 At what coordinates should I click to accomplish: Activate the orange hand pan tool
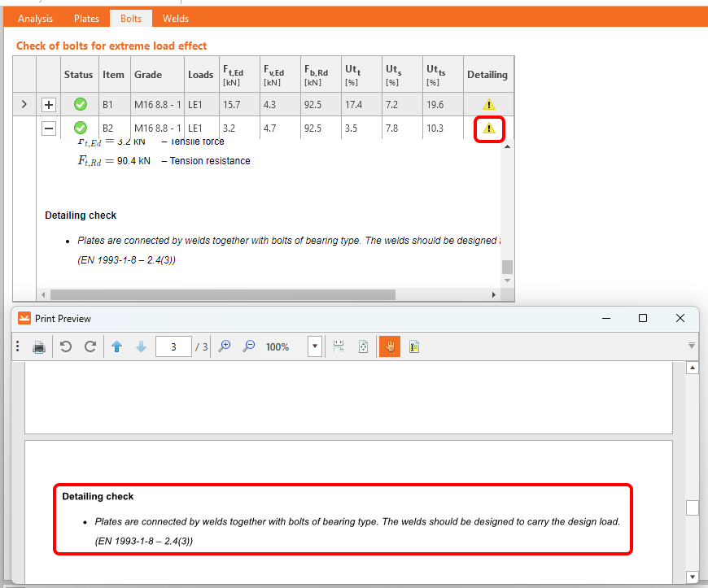(389, 346)
